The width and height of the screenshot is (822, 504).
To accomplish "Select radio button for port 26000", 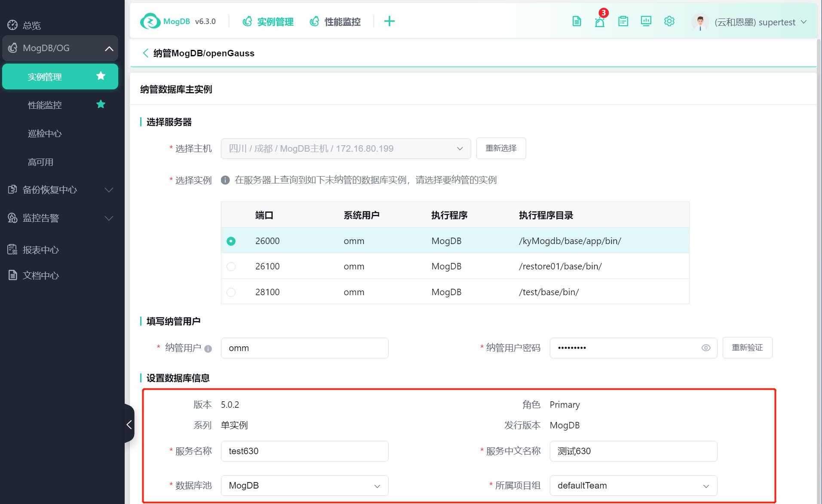I will point(231,241).
